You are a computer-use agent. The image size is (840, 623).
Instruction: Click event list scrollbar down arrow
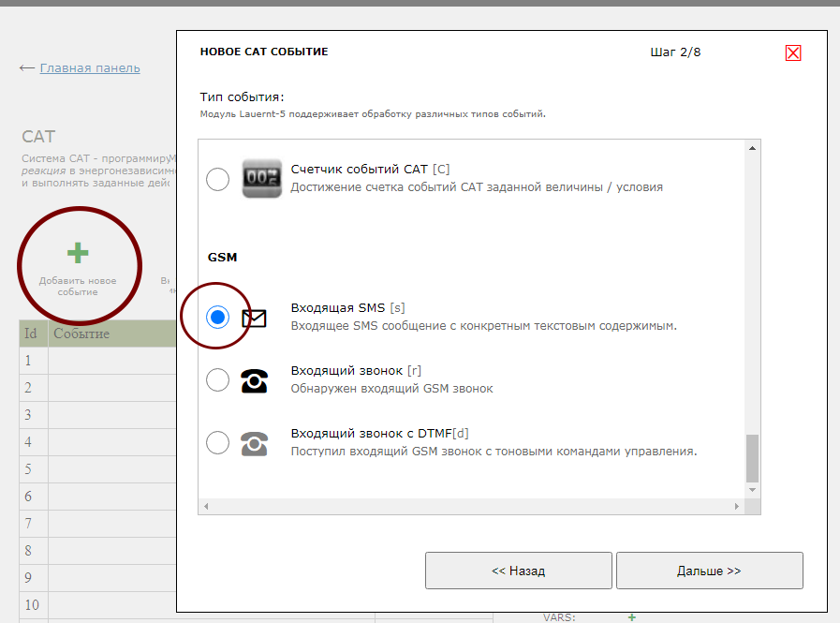(751, 489)
